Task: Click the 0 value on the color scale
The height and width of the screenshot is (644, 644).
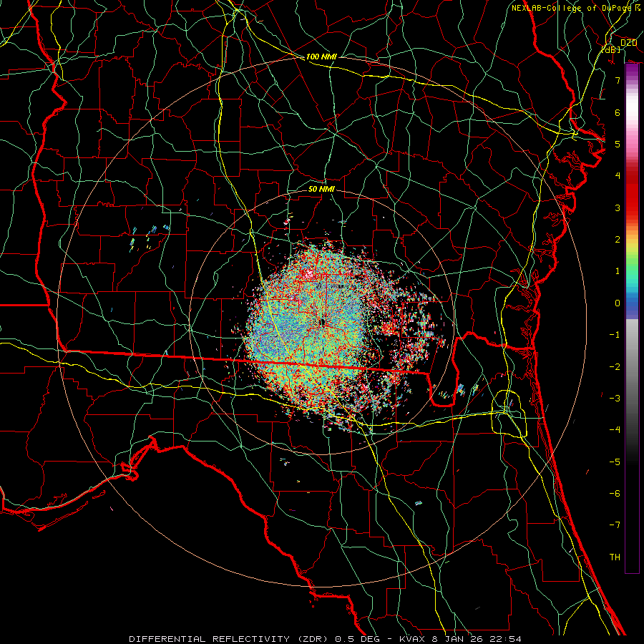Action: tap(618, 303)
